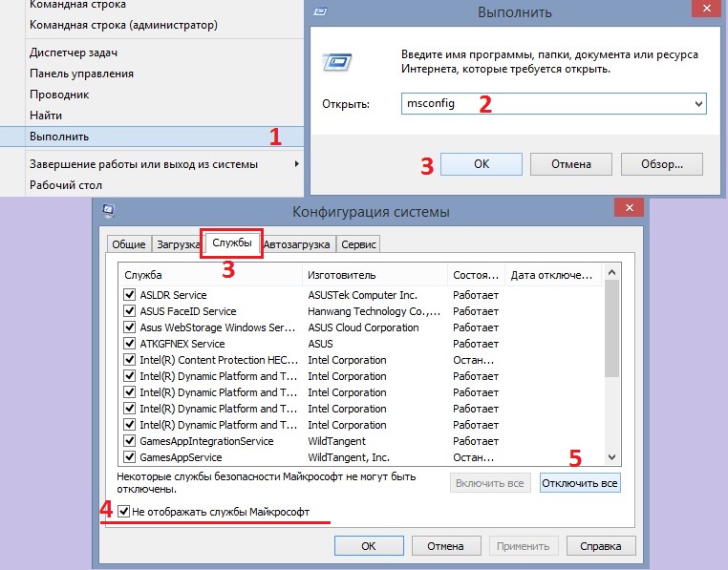
Task: Switch to the Общие tab
Action: (129, 244)
